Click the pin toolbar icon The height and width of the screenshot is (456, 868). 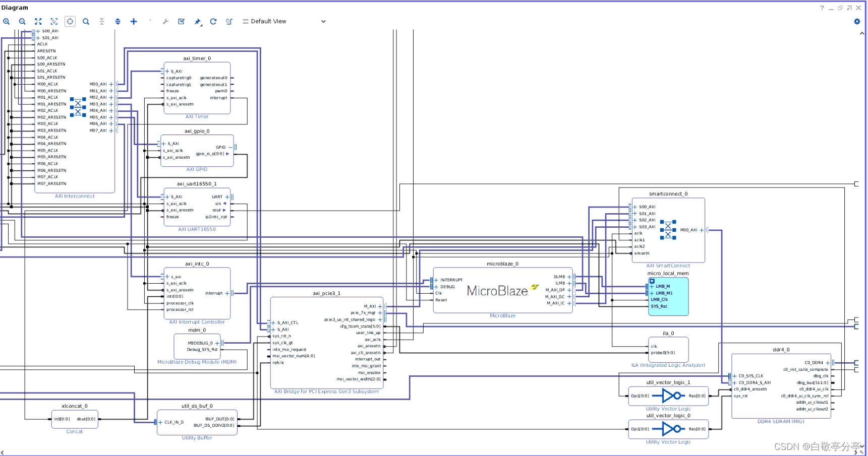click(x=198, y=22)
